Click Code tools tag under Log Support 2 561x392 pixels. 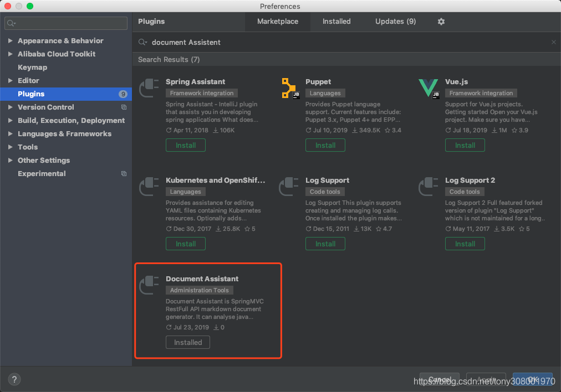point(465,192)
